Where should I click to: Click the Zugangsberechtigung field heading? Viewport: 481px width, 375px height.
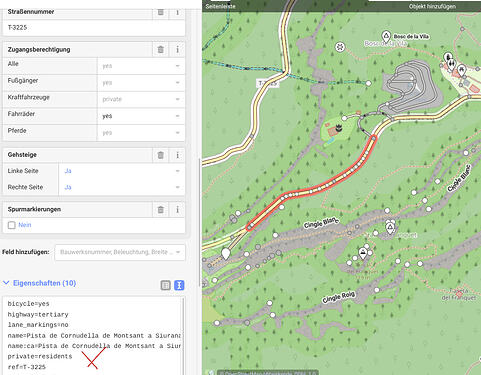(39, 50)
